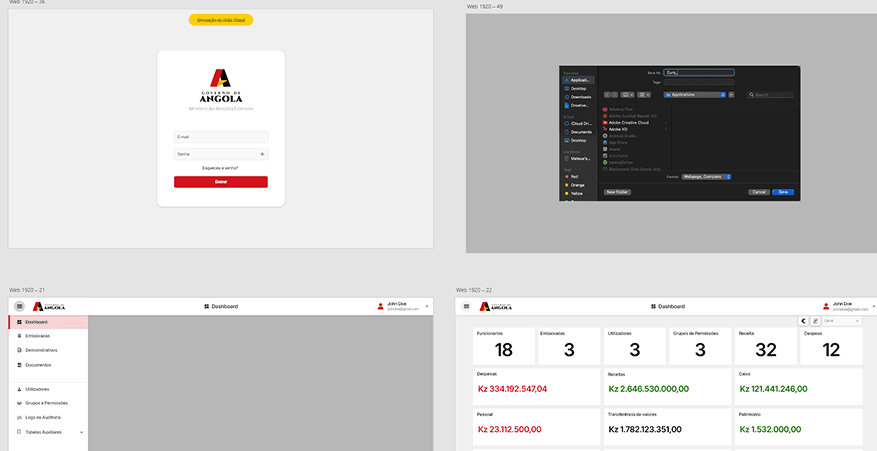The image size is (877, 451).
Task: Open the Geral dropdown on the dashboard
Action: [842, 321]
